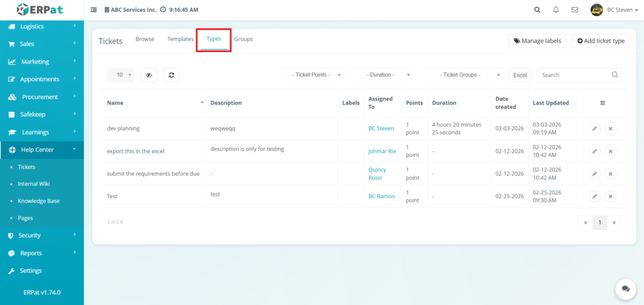The height and width of the screenshot is (305, 644).
Task: Click the Procurement cubes icon
Action: click(x=12, y=97)
